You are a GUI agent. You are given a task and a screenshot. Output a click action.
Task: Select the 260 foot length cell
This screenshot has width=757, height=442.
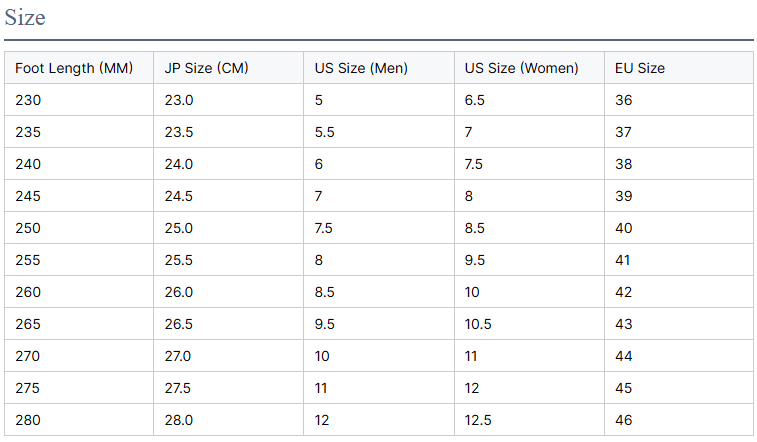[x=28, y=292]
